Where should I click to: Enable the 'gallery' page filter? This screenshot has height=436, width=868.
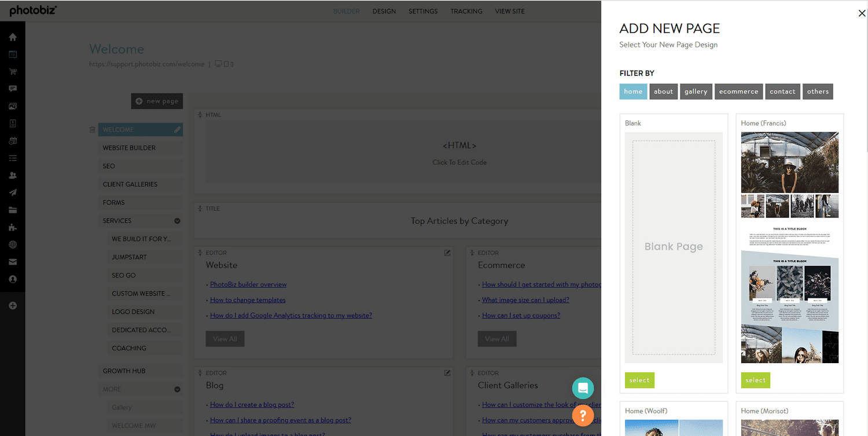696,91
